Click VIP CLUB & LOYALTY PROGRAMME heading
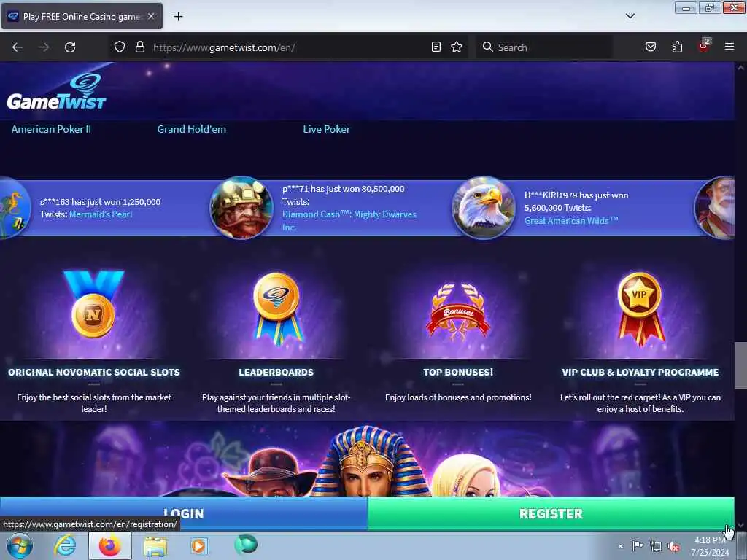Image resolution: width=747 pixels, height=560 pixels. point(640,373)
